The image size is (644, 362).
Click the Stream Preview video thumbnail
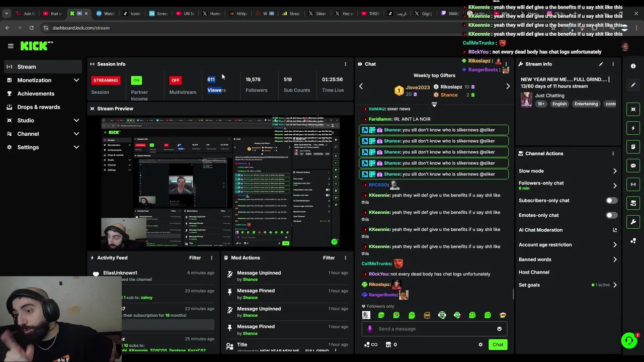[x=220, y=182]
